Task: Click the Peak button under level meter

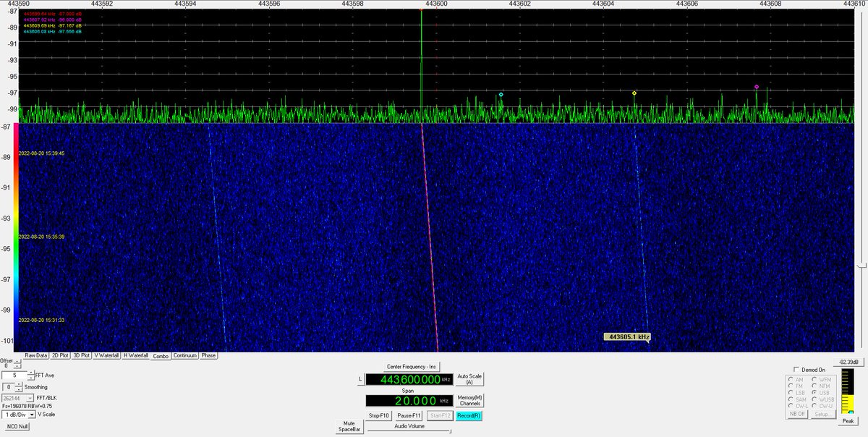Action: point(848,421)
